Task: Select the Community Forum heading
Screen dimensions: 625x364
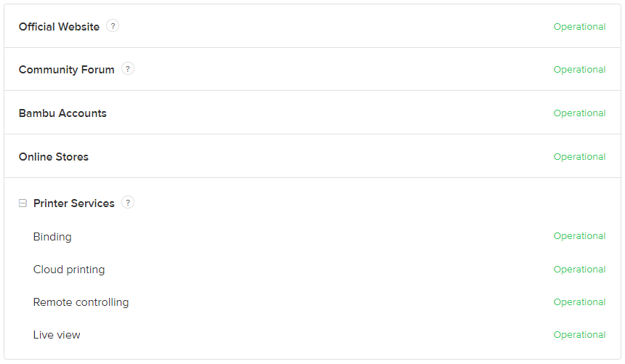Action: click(x=67, y=70)
